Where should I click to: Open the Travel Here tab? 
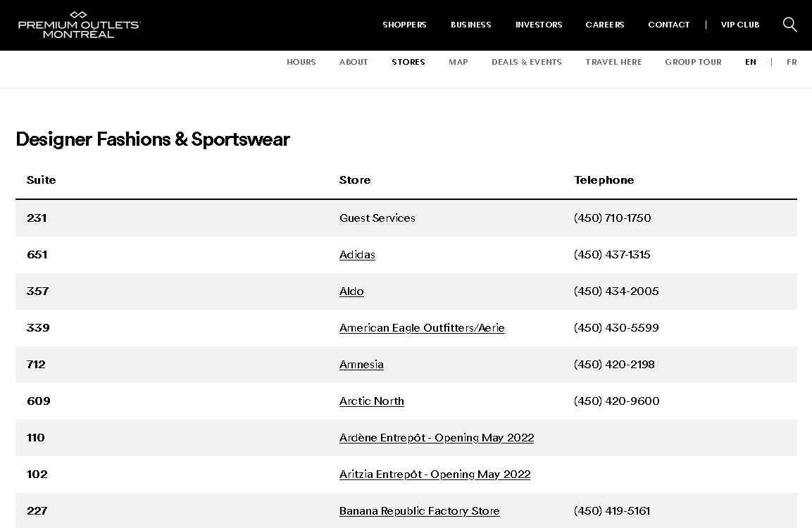[613, 62]
